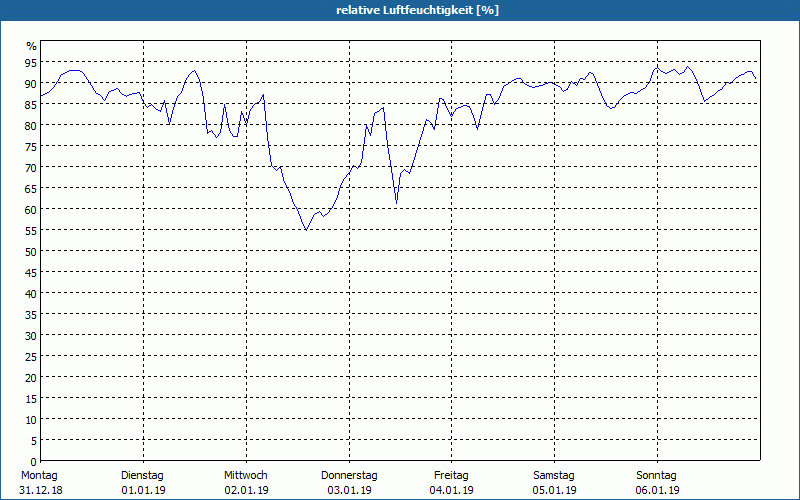Viewport: 800px width, 500px height.
Task: Click date label 02.01.19
Action: click(246, 491)
